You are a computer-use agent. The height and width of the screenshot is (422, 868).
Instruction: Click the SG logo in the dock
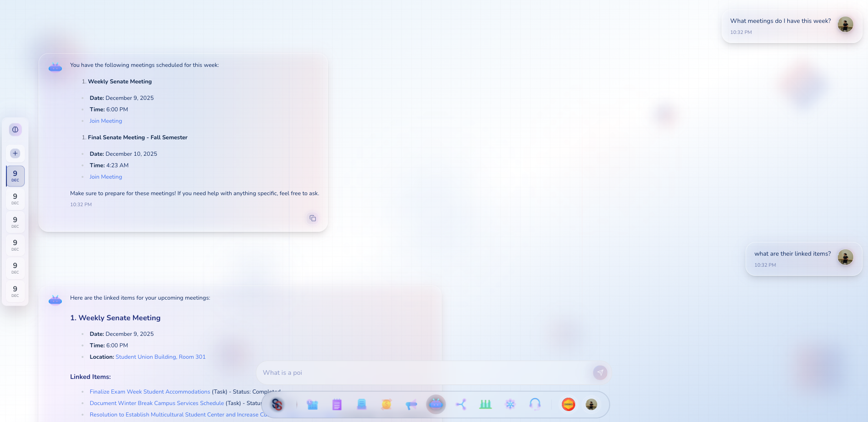(x=277, y=405)
